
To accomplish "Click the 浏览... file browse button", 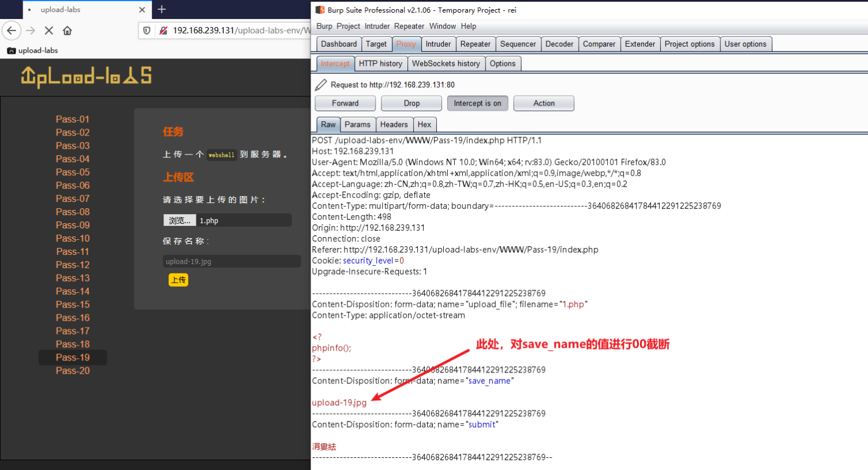I will coord(179,220).
